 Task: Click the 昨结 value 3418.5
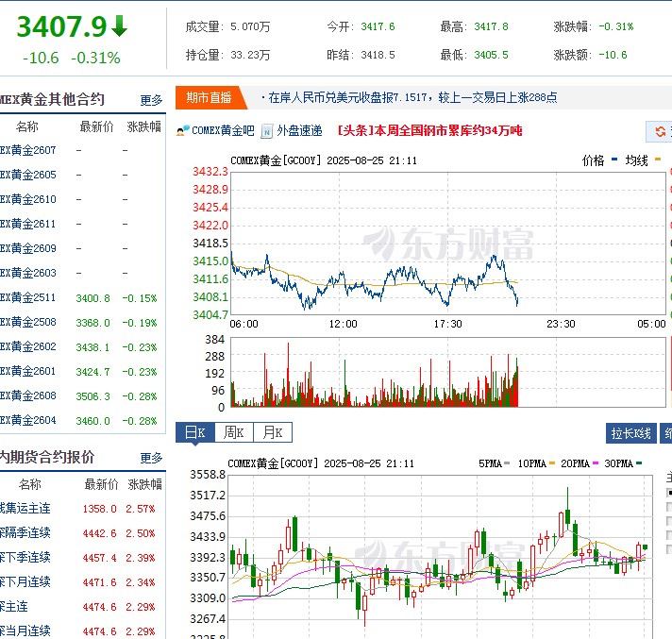click(378, 55)
